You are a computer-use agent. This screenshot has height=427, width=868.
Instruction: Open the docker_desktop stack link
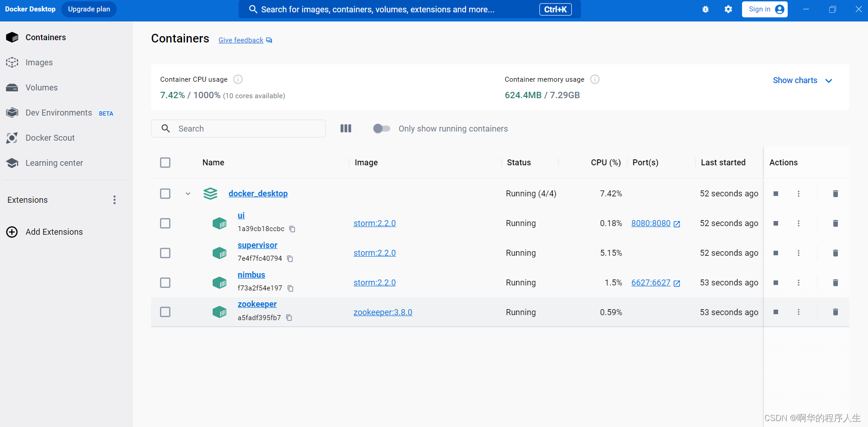point(258,194)
